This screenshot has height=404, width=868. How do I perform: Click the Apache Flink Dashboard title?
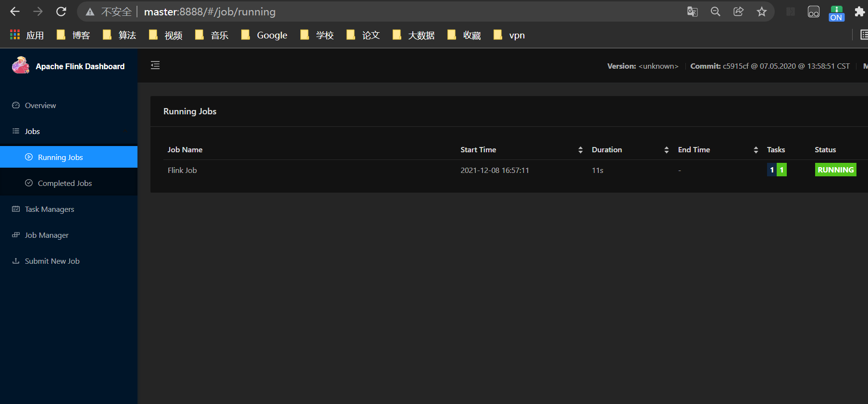click(x=80, y=66)
